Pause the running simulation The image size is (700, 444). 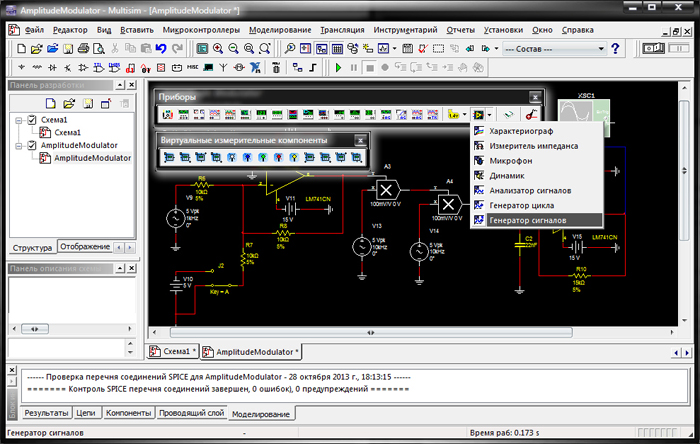tap(354, 68)
